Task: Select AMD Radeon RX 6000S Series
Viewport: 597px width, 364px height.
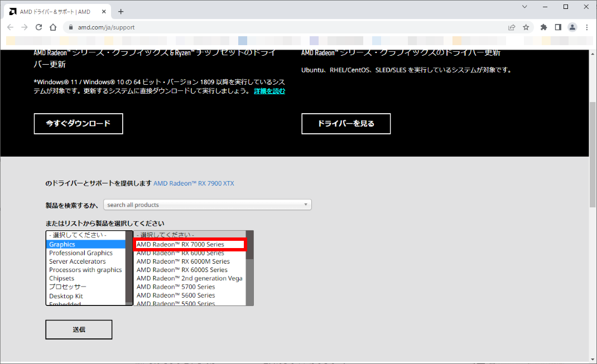Action: point(190,270)
